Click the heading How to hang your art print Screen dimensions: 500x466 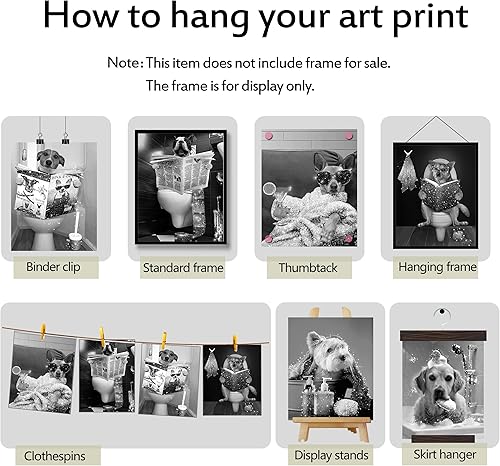point(256,18)
